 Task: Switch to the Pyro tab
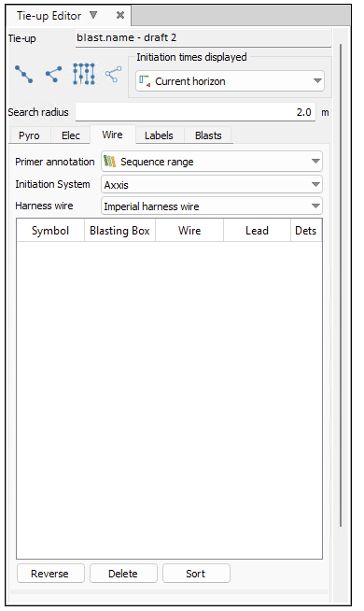tap(29, 135)
